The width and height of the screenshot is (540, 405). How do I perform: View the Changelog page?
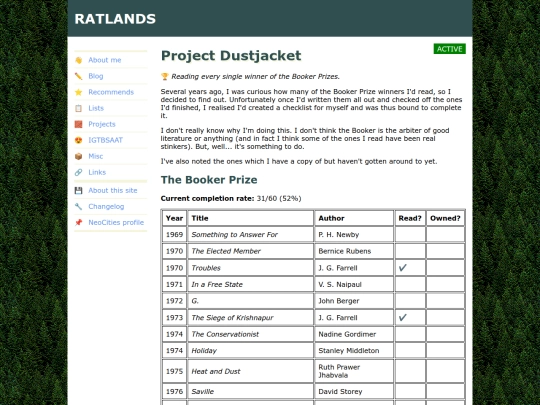coord(106,207)
